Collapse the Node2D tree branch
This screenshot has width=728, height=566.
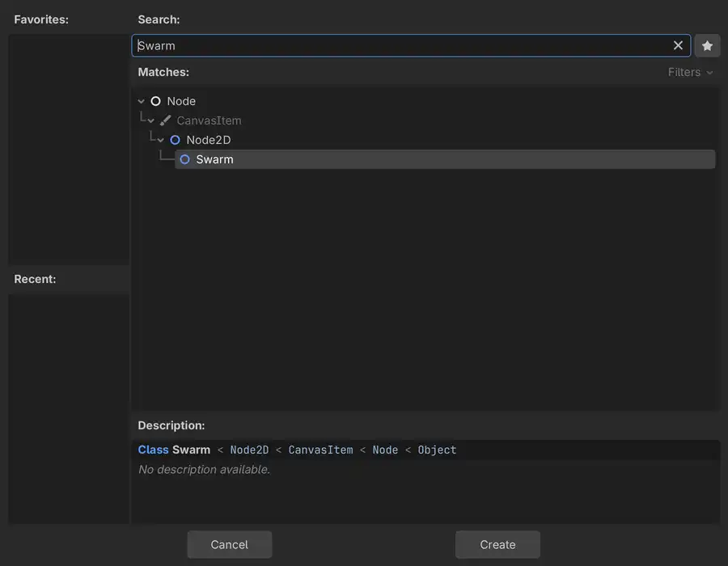click(x=161, y=140)
